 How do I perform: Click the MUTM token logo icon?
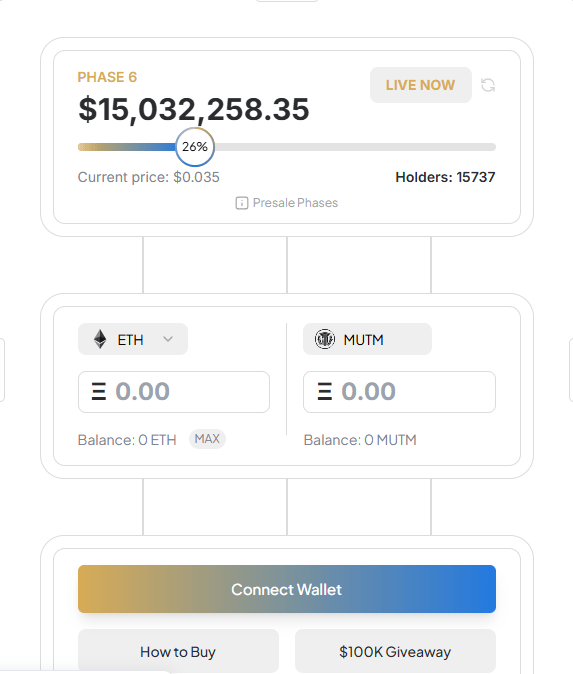pyautogui.click(x=325, y=339)
